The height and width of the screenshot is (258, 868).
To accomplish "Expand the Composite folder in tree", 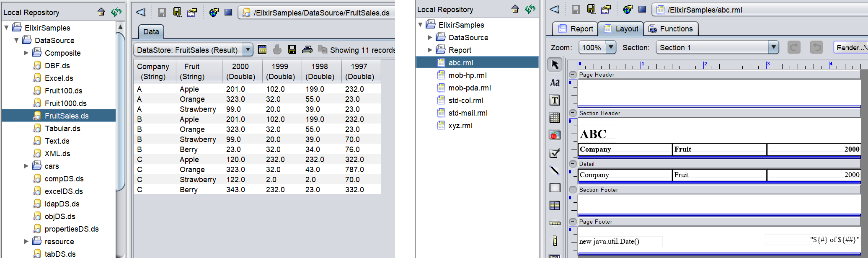I will 26,53.
